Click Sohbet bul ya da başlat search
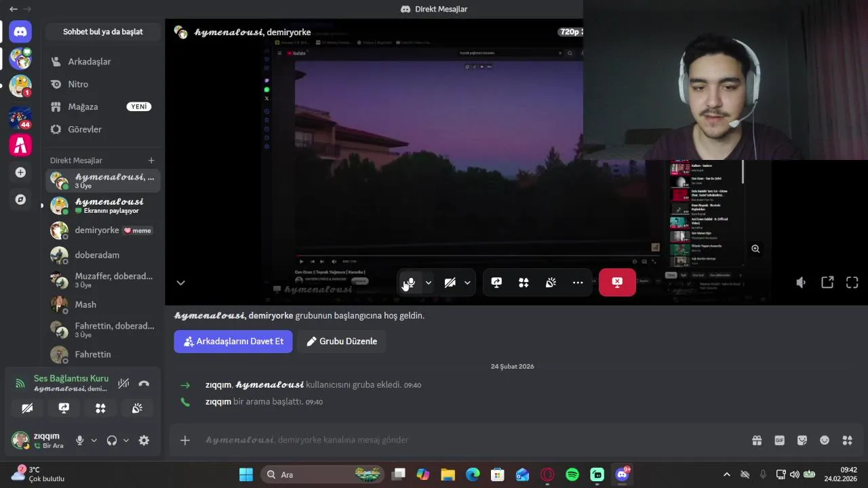The height and width of the screenshot is (488, 868). [x=103, y=32]
